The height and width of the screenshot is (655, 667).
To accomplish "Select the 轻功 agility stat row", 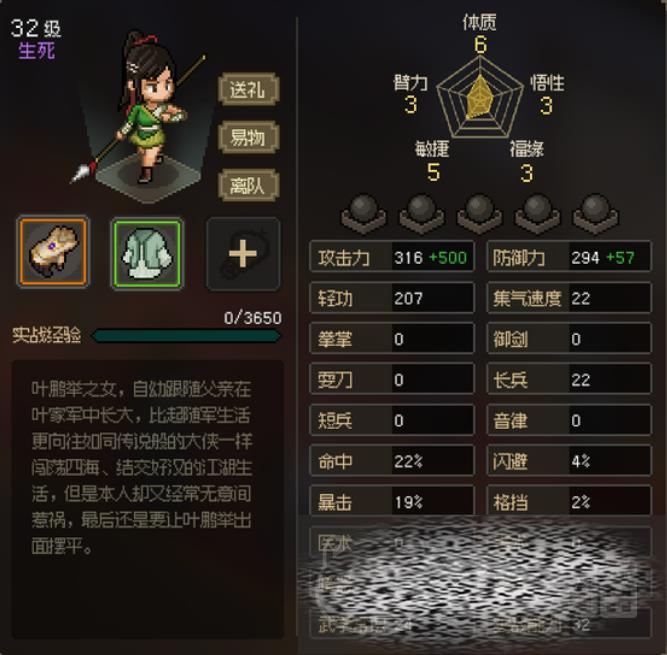I will (392, 297).
